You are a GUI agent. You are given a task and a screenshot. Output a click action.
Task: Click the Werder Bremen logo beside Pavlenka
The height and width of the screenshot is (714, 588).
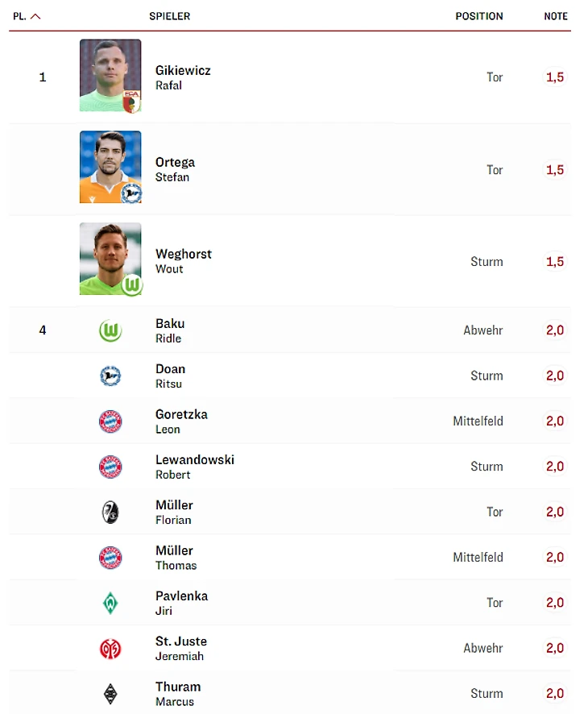pyautogui.click(x=110, y=603)
